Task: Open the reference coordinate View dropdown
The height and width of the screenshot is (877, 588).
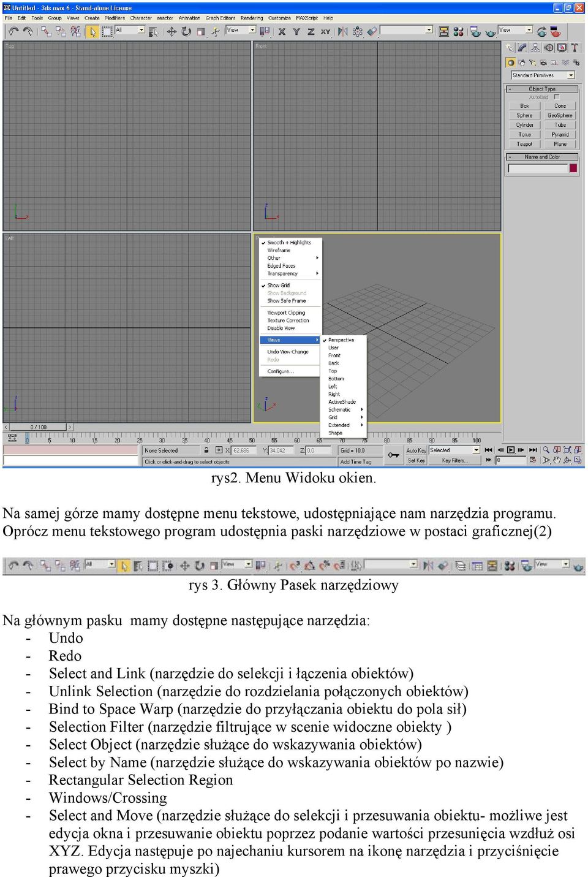Action: click(241, 30)
